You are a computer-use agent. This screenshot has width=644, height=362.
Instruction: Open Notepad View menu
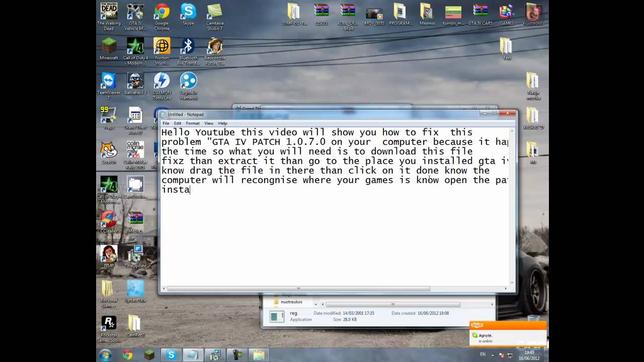pyautogui.click(x=209, y=123)
